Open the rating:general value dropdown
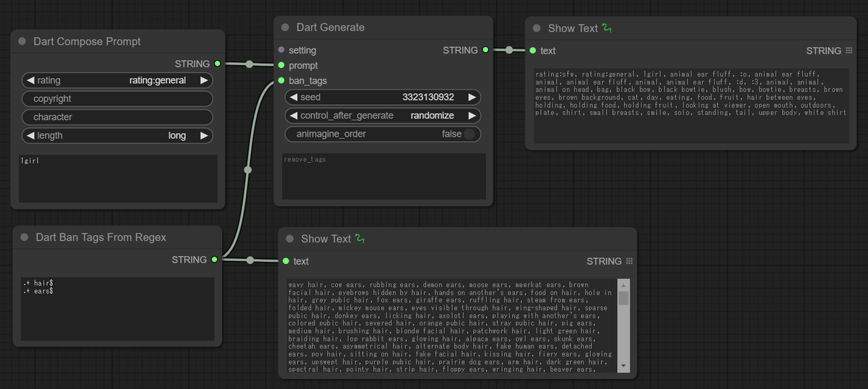This screenshot has width=868, height=389. (x=157, y=80)
